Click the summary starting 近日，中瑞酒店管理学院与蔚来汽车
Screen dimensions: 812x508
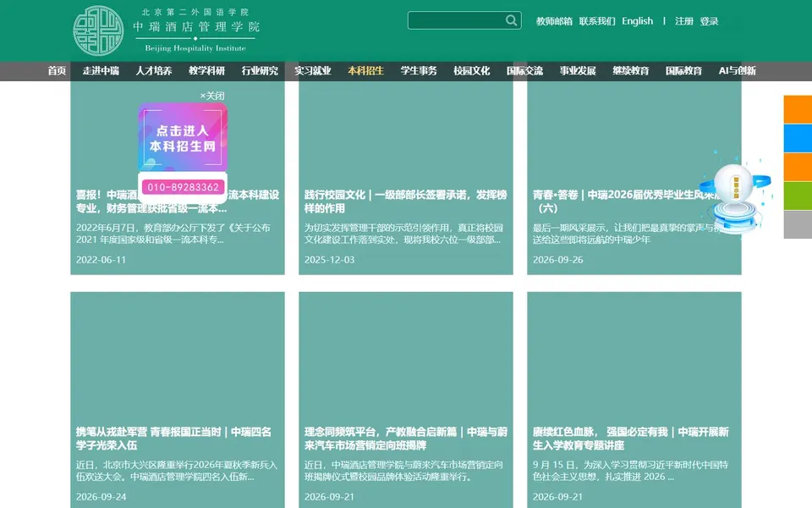tap(403, 471)
